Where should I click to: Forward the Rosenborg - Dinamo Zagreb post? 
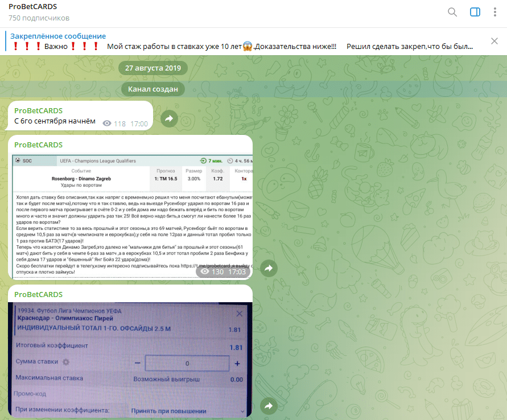click(269, 268)
